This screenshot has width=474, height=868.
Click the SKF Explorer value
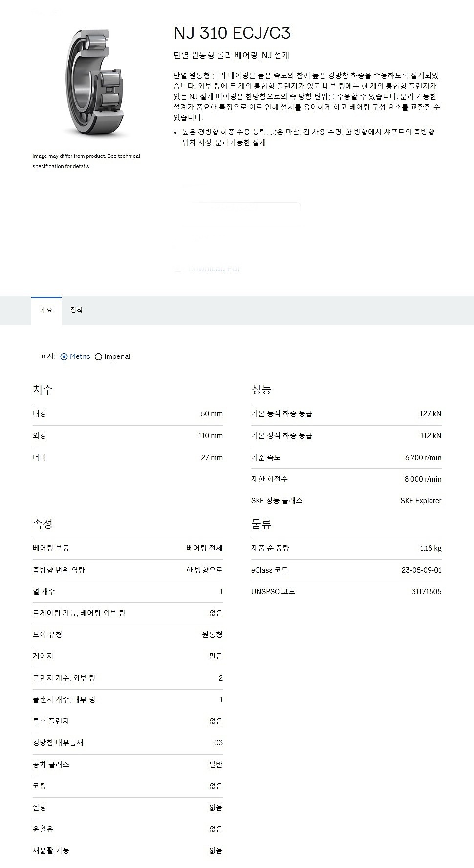421,501
